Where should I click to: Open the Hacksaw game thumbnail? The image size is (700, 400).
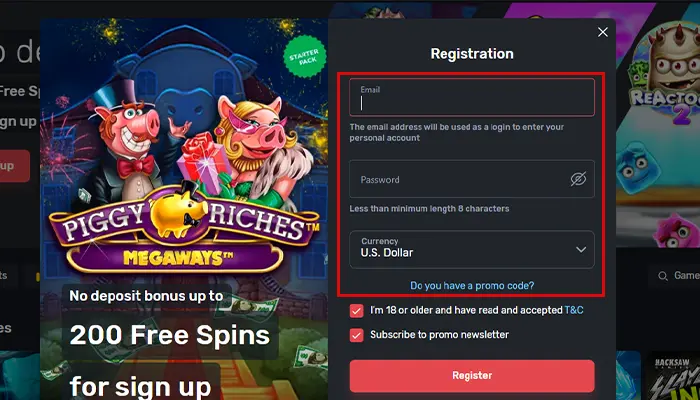673,375
